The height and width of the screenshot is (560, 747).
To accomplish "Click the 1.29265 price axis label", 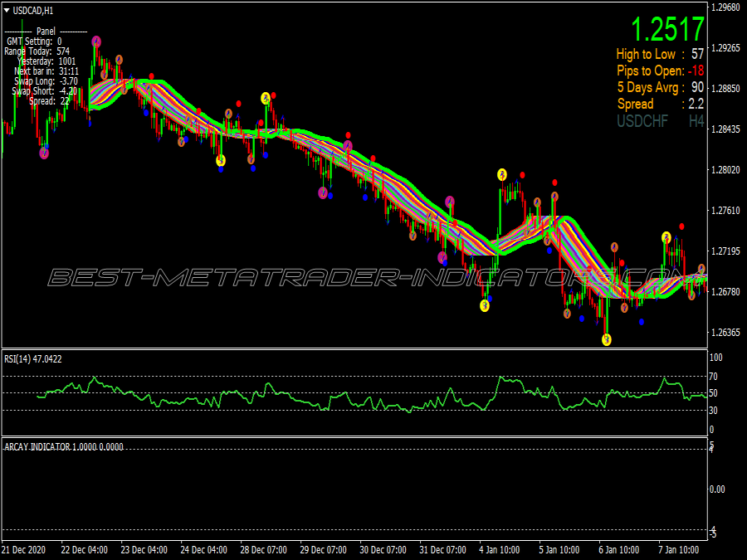I will pyautogui.click(x=725, y=48).
